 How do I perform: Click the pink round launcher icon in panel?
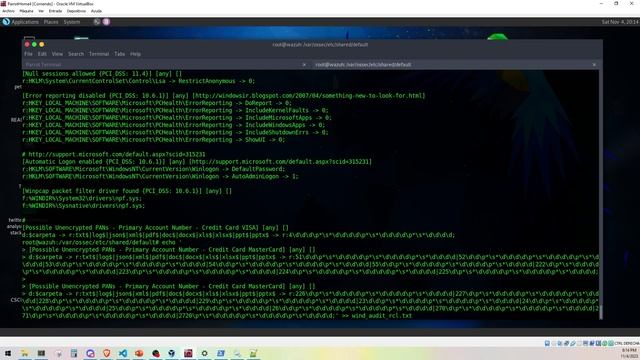(106, 22)
